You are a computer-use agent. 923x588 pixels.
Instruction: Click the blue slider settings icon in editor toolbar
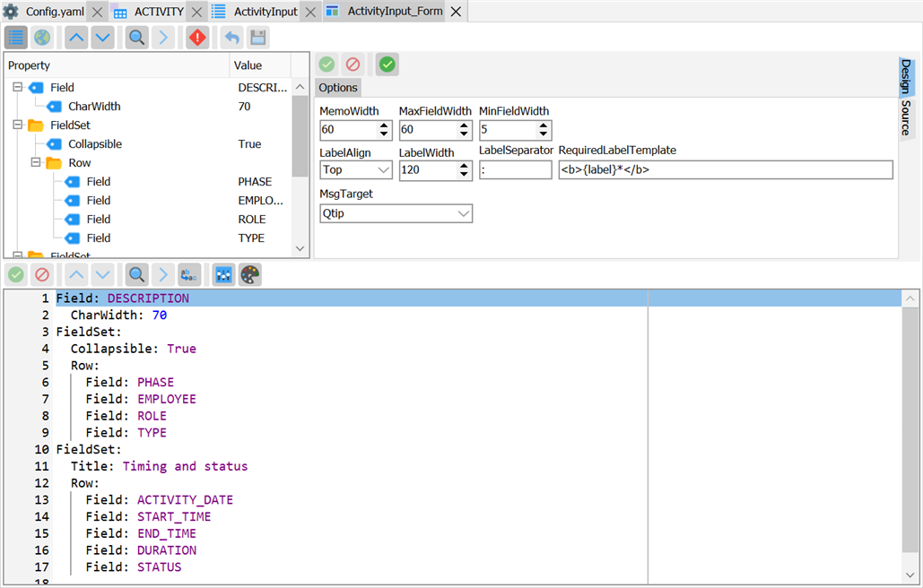click(x=223, y=274)
